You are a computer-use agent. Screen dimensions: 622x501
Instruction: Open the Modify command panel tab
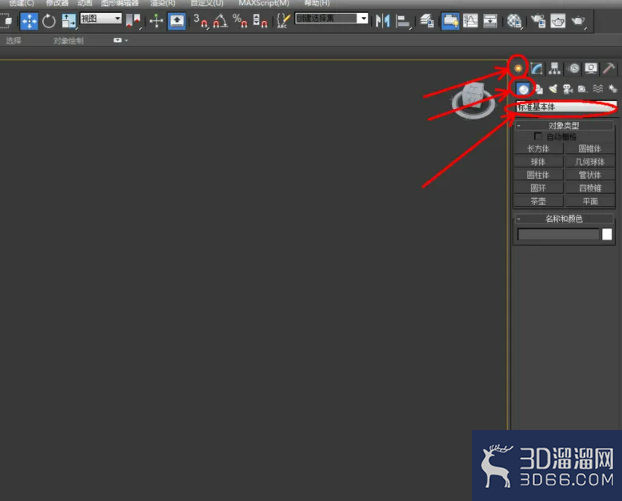click(536, 68)
